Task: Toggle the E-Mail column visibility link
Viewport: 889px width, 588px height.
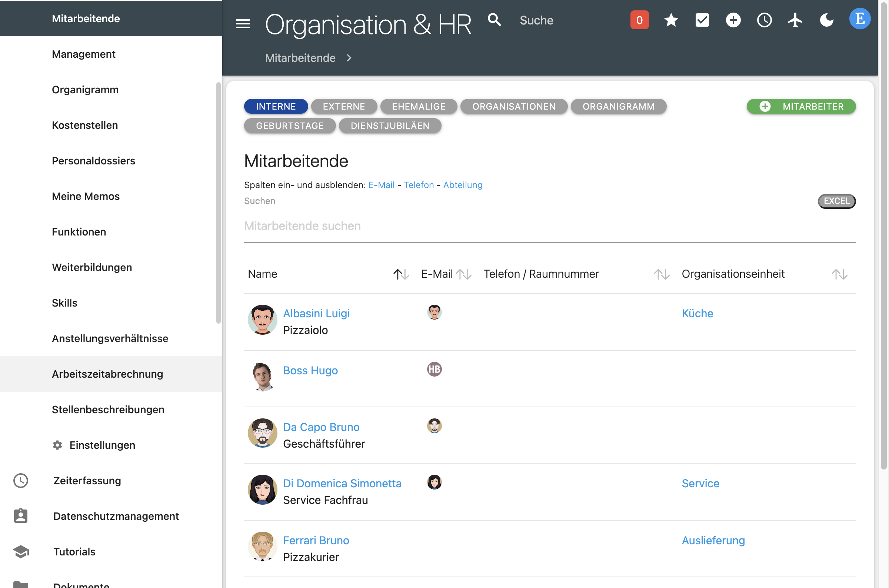Action: tap(381, 185)
